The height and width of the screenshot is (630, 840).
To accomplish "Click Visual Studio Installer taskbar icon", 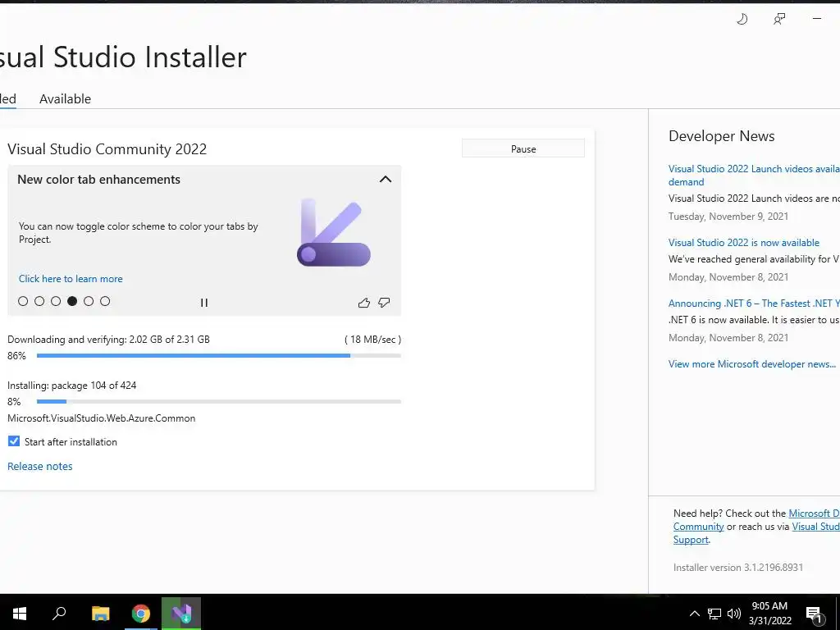I will (181, 614).
